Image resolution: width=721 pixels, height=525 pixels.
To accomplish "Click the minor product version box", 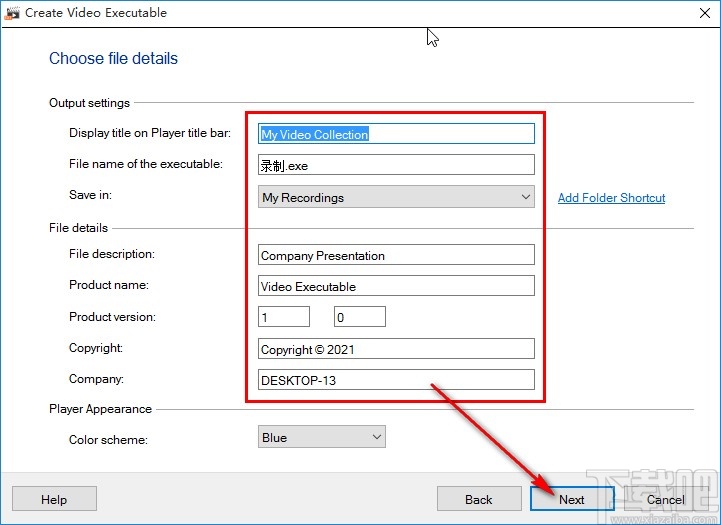I will coord(359,317).
